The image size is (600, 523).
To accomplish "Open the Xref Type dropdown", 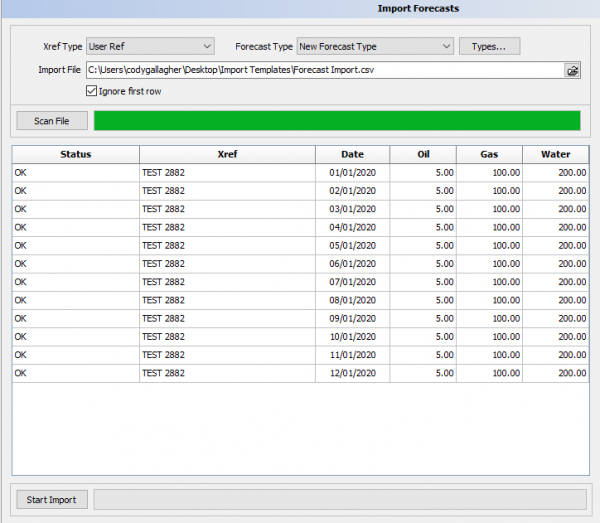I will 150,46.
